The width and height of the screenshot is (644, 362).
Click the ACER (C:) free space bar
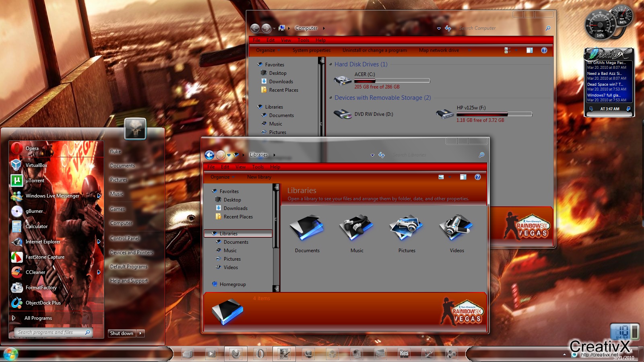click(392, 80)
